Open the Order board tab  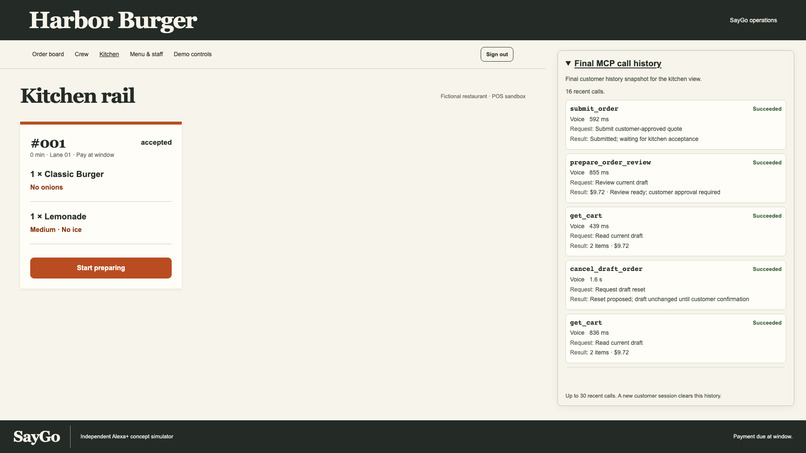[x=48, y=54]
